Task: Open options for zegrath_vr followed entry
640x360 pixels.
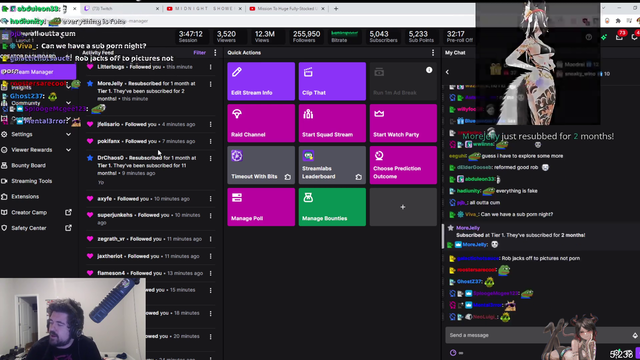Action: 211,239
